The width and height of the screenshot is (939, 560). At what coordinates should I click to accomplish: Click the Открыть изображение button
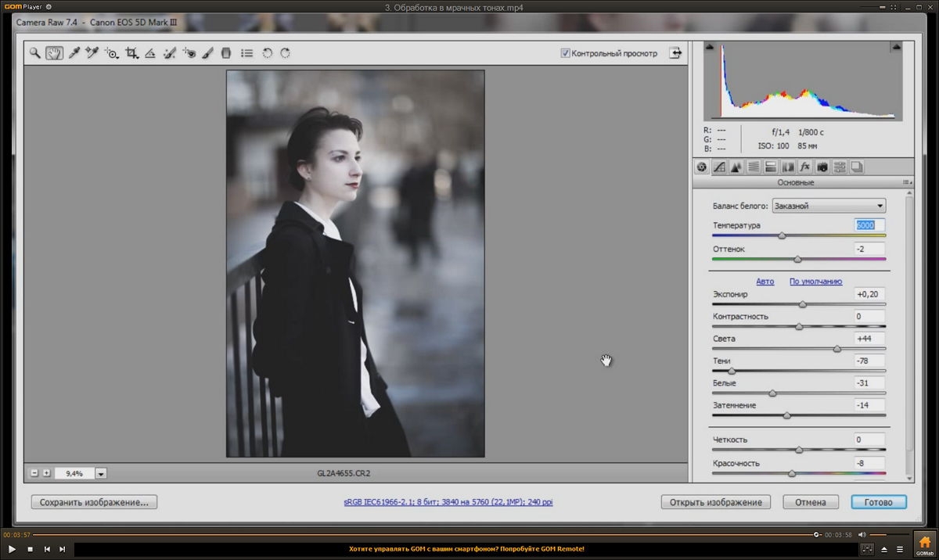tap(715, 502)
